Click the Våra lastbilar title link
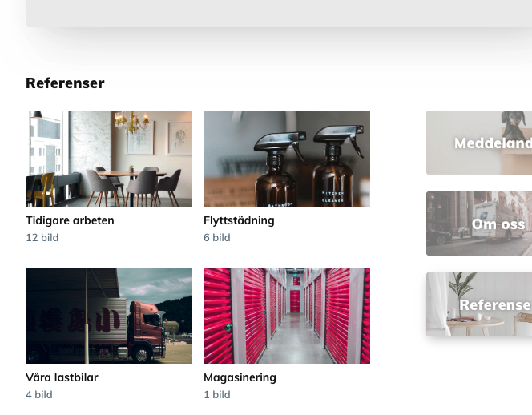 click(62, 377)
